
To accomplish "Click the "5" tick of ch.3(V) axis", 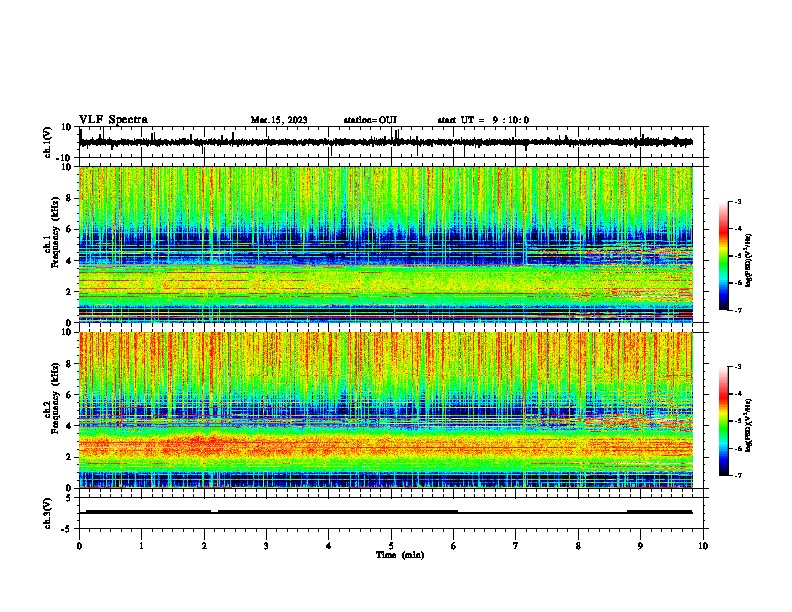I will click(x=69, y=497).
